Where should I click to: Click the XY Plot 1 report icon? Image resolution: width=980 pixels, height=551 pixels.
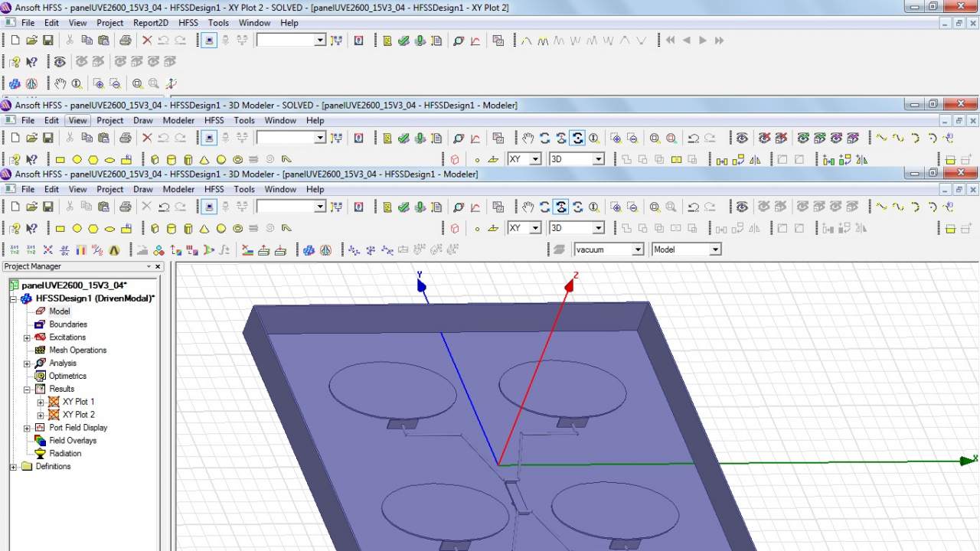click(x=54, y=402)
